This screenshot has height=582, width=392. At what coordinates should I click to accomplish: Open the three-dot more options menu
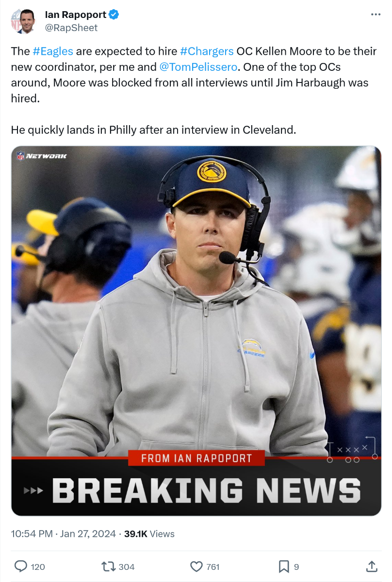click(x=376, y=15)
